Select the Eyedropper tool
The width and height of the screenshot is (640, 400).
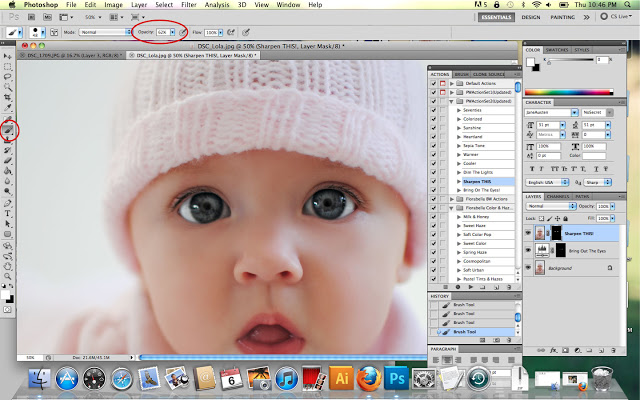[x=7, y=108]
